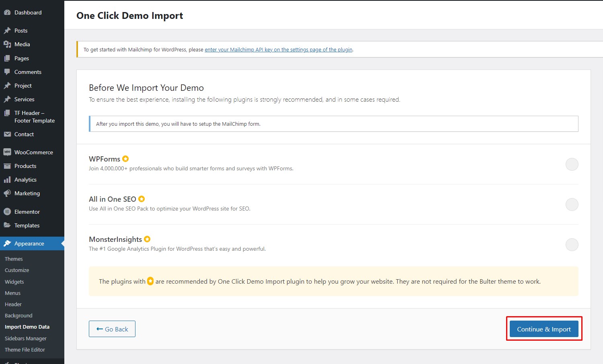Toggle the All in One SEO plugin selection

(x=572, y=204)
